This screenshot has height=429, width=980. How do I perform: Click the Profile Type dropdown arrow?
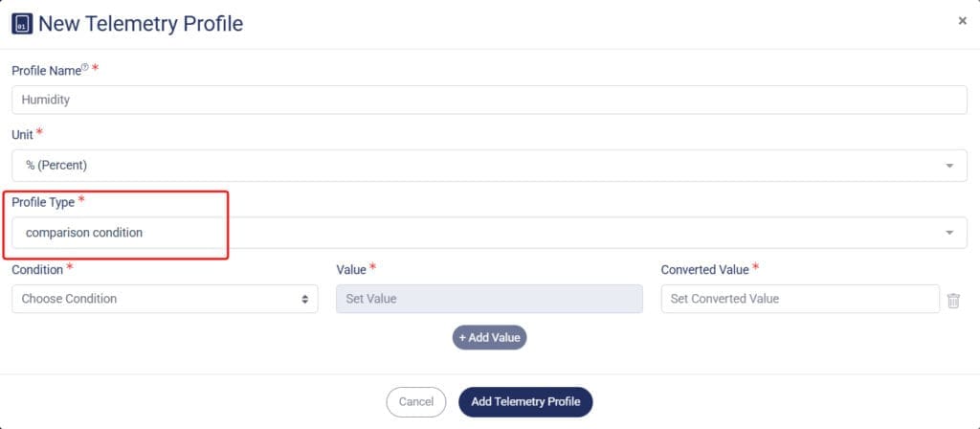(x=949, y=233)
